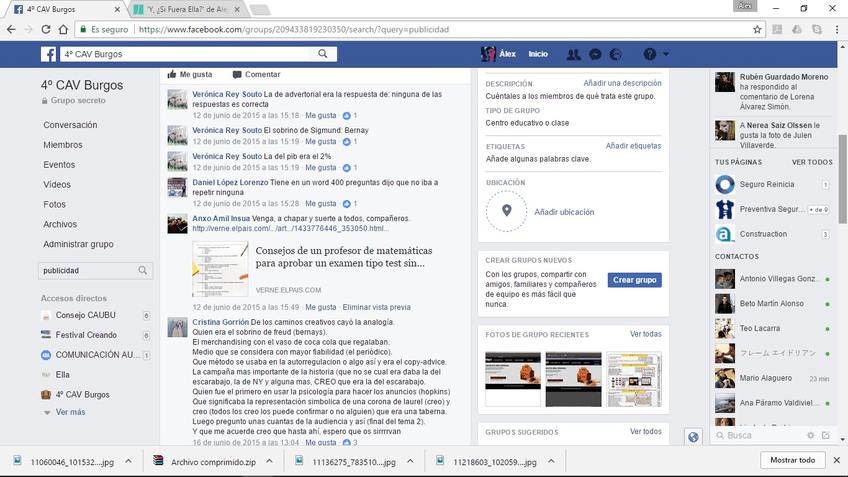Expand options for 11060046_101532 jpg download

coord(128,461)
